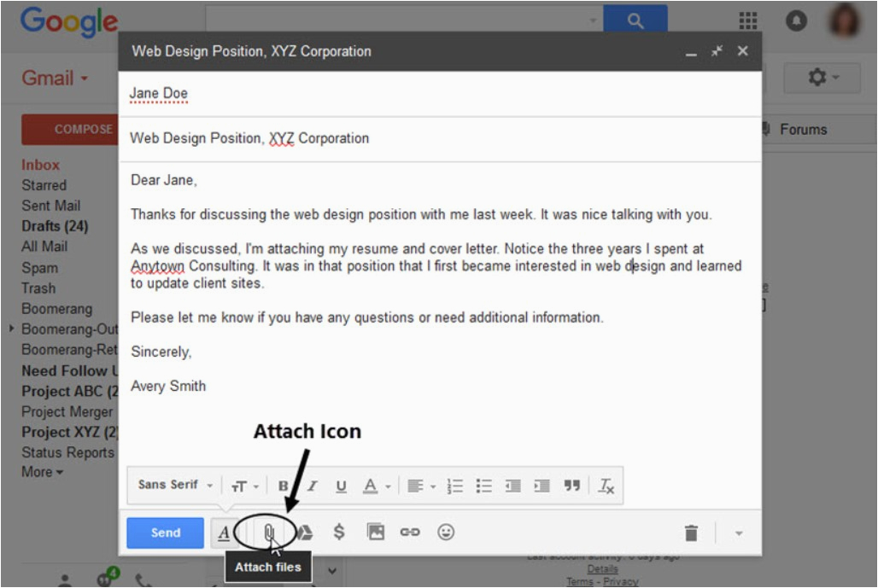878x588 pixels.
Task: Click the Send money dollar icon
Action: 339,533
